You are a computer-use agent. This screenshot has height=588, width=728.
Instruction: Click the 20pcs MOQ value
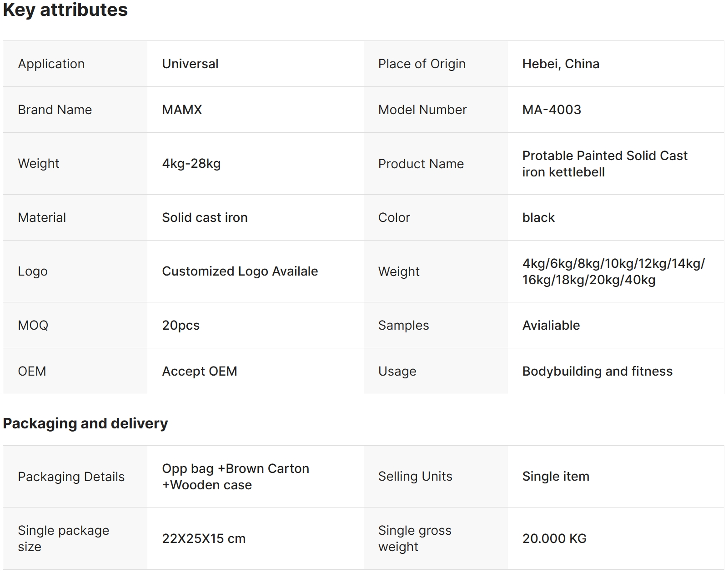pos(181,325)
